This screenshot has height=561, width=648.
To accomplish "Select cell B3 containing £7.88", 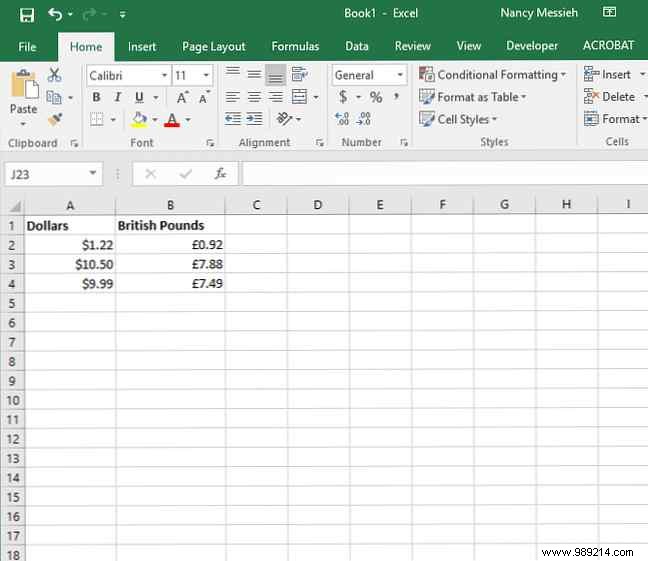I will pyautogui.click(x=170, y=264).
